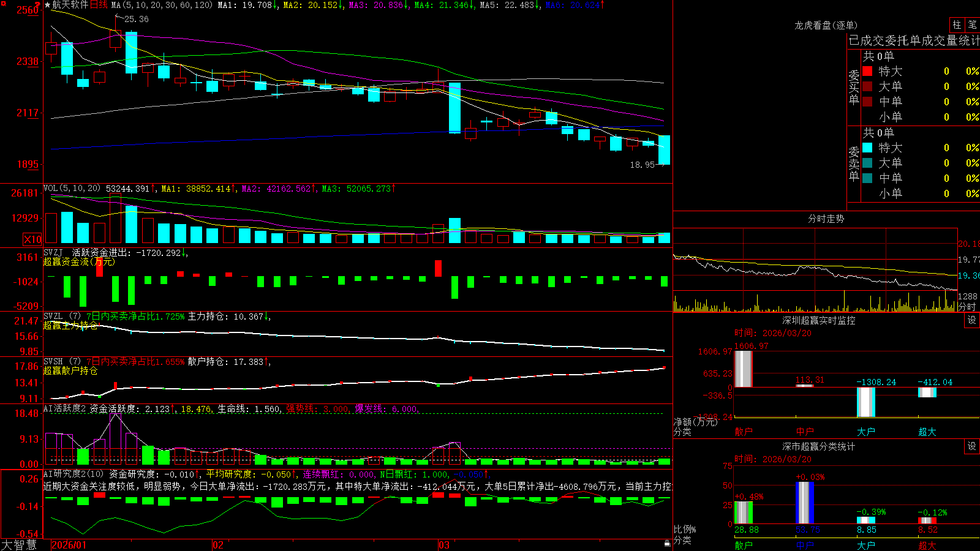The height and width of the screenshot is (551, 980).
Task: Click the 02 month marker on timeline
Action: click(218, 545)
